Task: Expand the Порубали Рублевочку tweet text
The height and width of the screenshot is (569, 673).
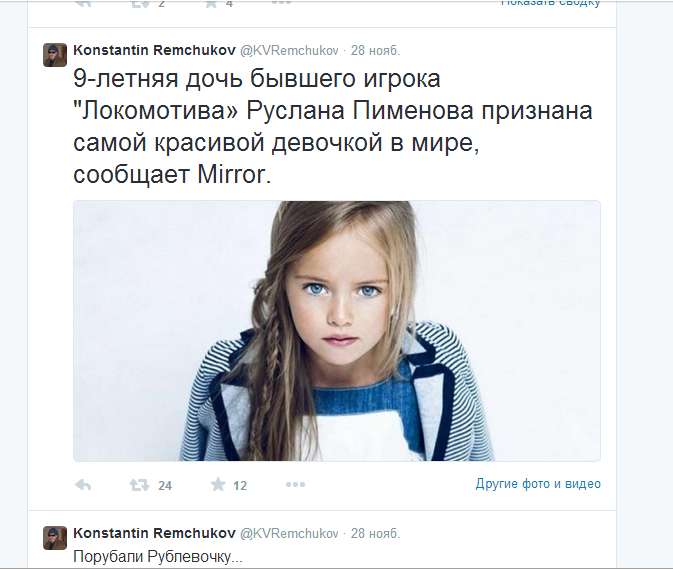Action: [158, 557]
